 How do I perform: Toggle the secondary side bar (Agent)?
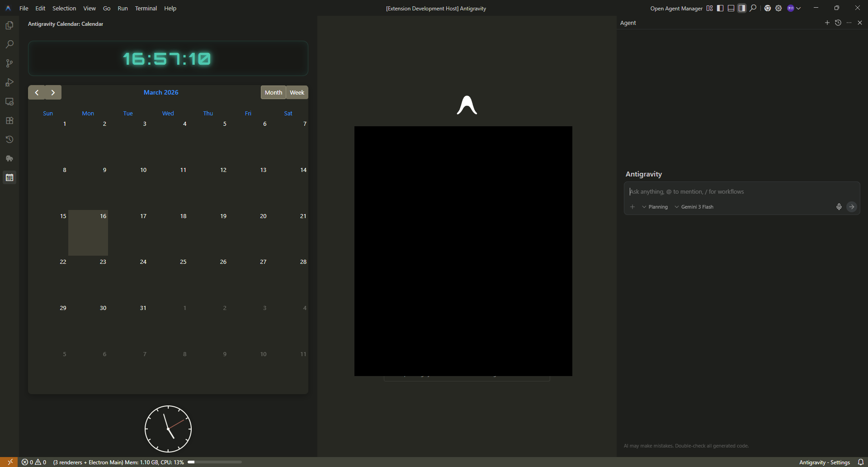point(742,8)
